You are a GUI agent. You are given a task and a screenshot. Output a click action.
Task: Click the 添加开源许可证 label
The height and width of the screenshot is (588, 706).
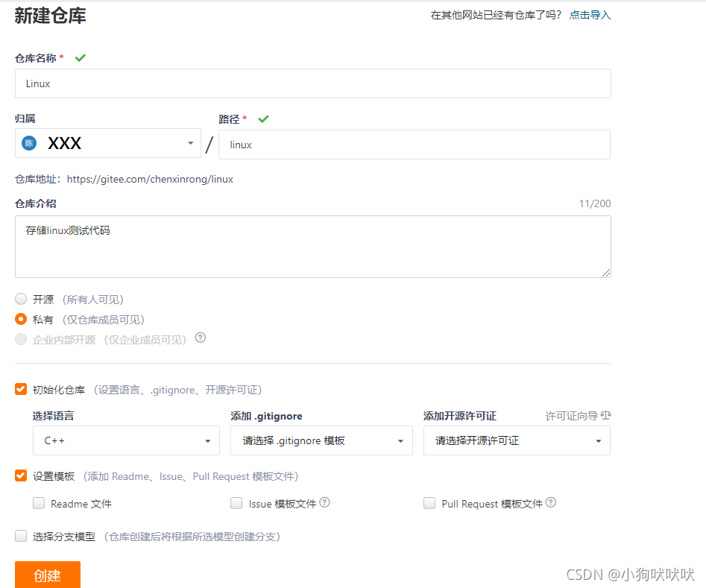(460, 416)
